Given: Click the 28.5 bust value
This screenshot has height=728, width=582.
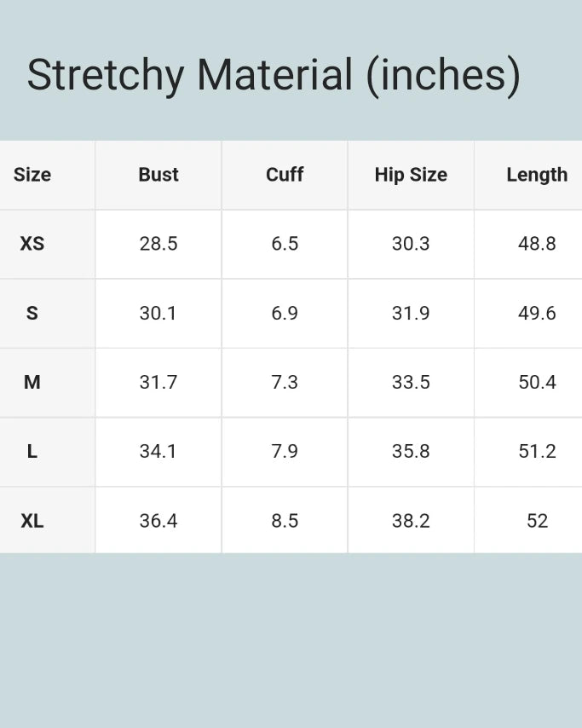Looking at the screenshot, I should pyautogui.click(x=158, y=244).
